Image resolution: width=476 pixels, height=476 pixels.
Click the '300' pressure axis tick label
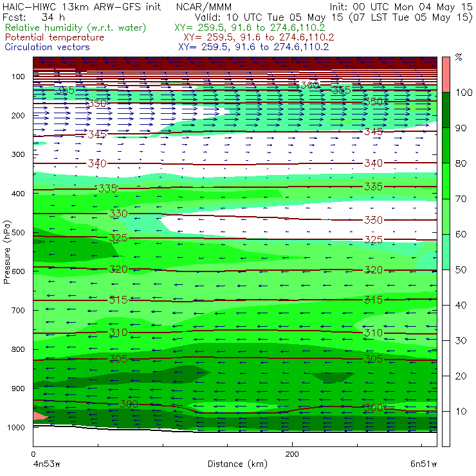click(18, 154)
